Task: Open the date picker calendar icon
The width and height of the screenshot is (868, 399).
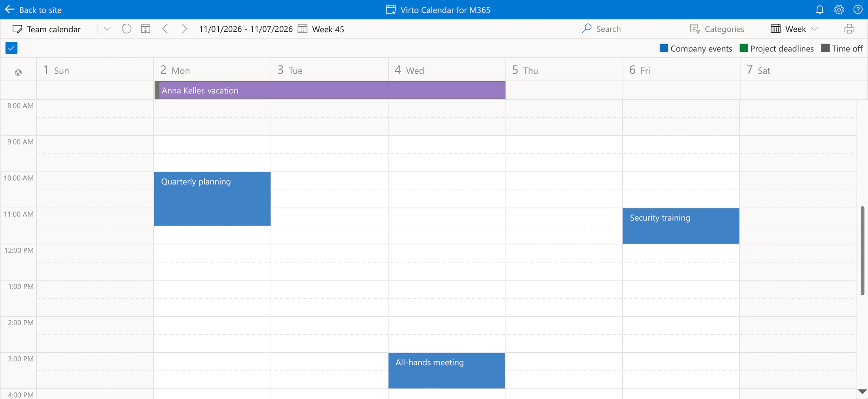Action: (x=302, y=29)
